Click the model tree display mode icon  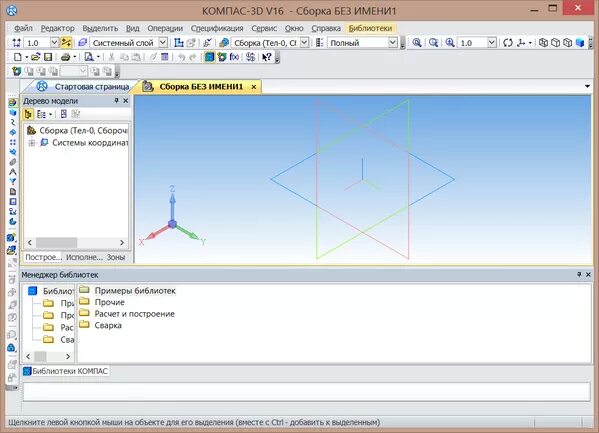point(28,114)
